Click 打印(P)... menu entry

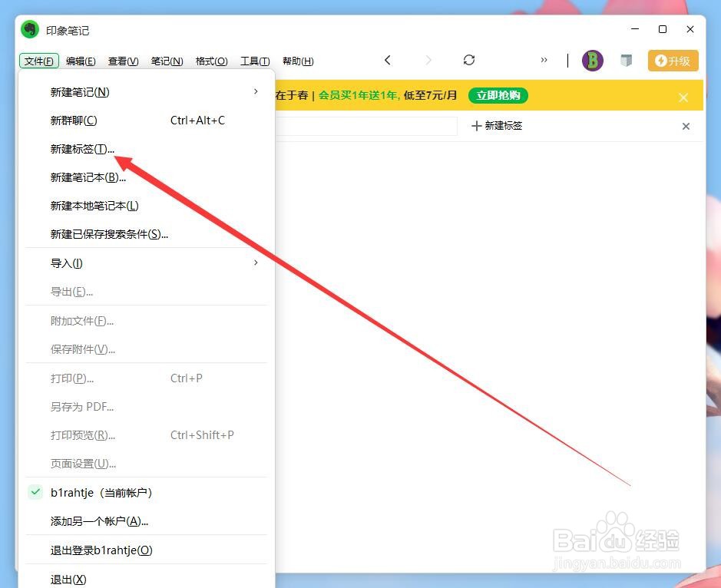146,378
